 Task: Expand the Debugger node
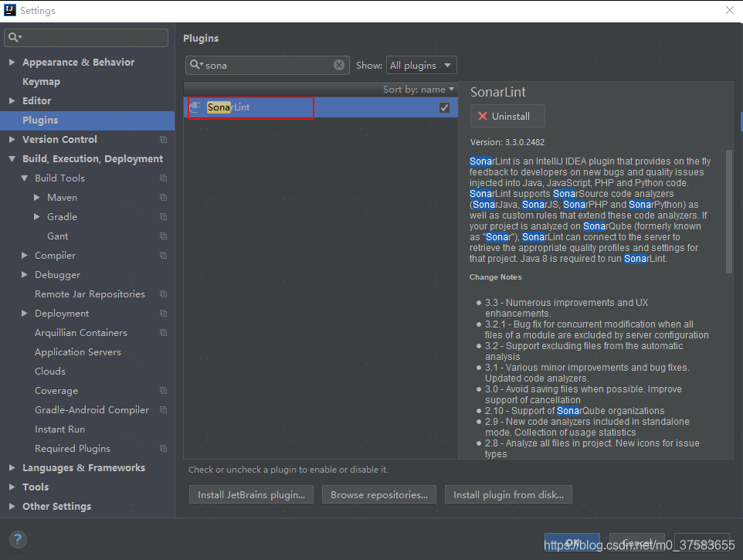coord(24,275)
